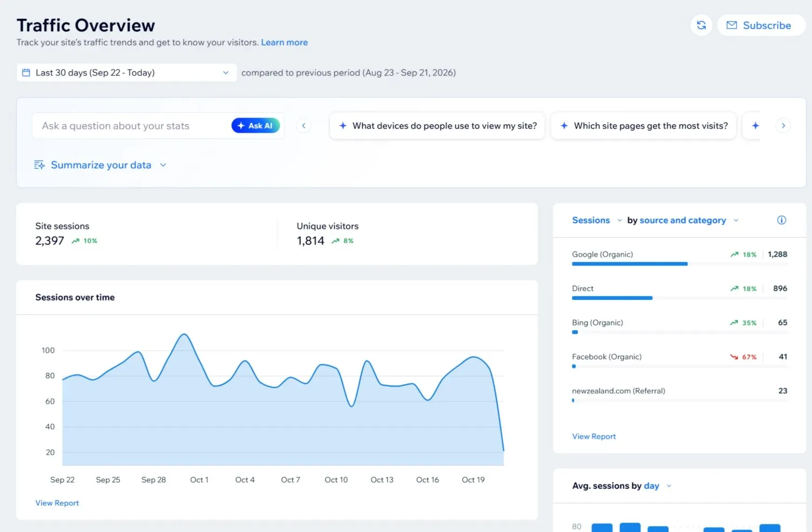Click the Unique visitors 8% trend arrow
Screen dimensions: 812x532
tap(336, 241)
